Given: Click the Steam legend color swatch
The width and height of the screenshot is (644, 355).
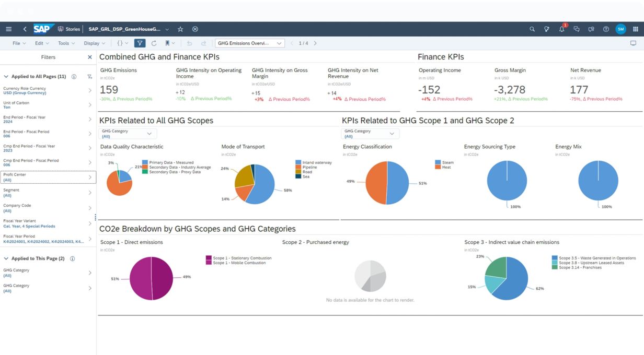Looking at the screenshot, I should (438, 162).
